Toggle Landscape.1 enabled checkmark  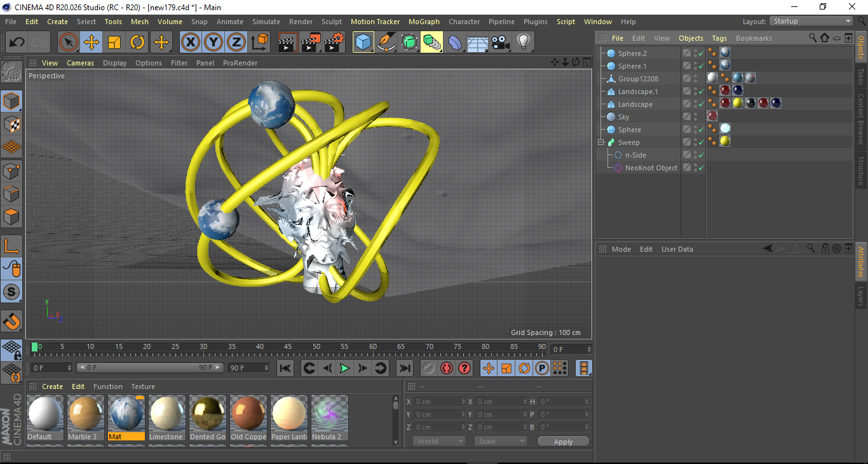click(700, 92)
